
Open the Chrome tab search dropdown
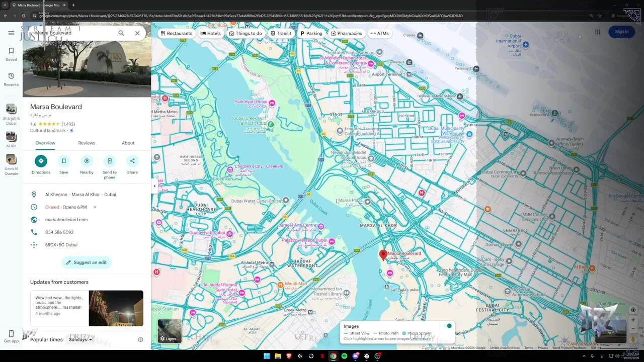(5, 5)
